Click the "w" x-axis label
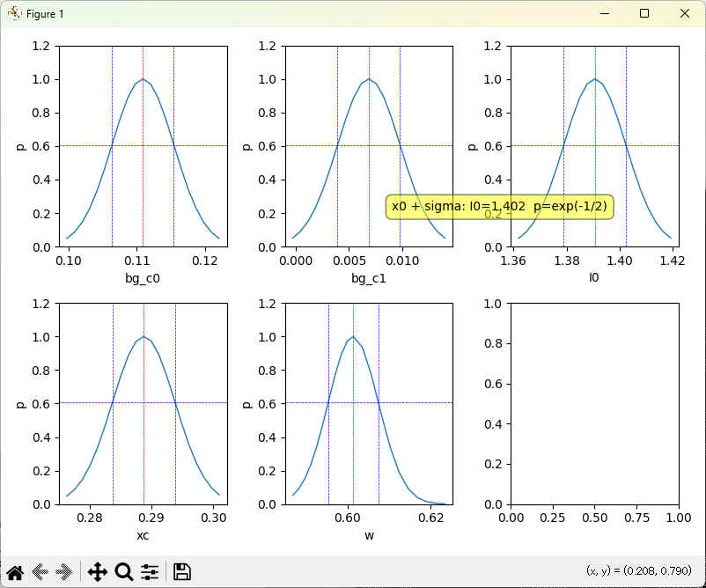Screen dimensions: 706x588 [x=369, y=535]
